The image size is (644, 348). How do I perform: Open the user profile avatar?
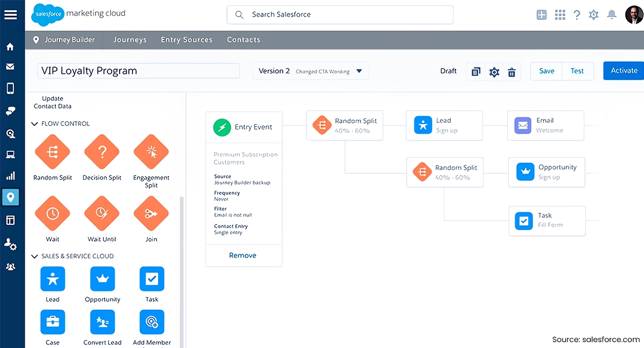[634, 14]
